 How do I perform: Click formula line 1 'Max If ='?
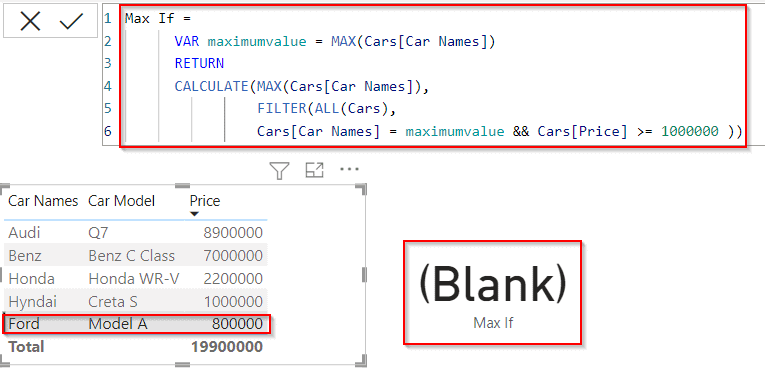point(158,19)
